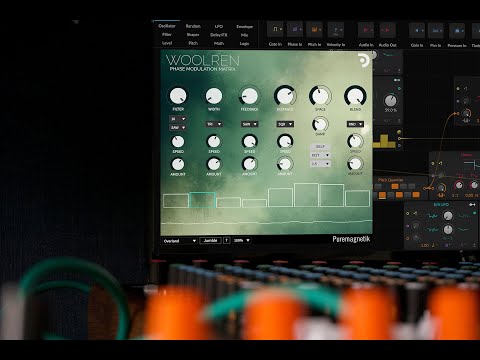Open the SAW waveform dropdown under Filter
480x360 pixels.
point(178,127)
